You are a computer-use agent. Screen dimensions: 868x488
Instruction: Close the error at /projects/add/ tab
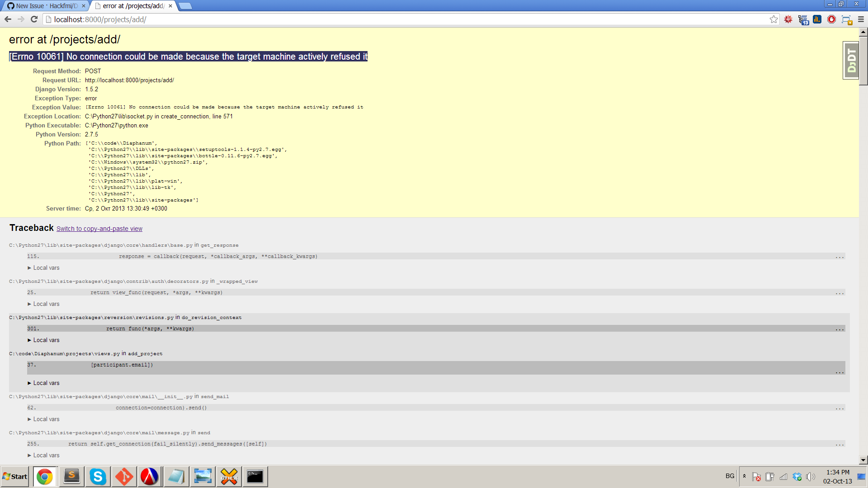[170, 6]
